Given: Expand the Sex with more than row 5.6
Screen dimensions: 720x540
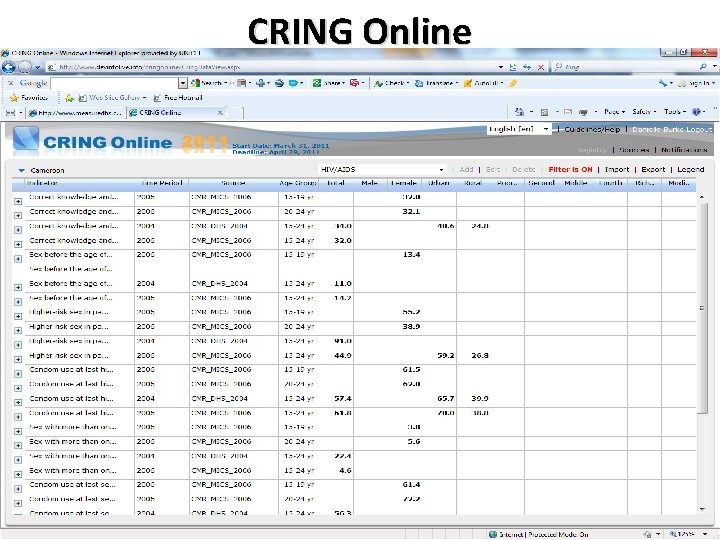Looking at the screenshot, I should tap(18, 445).
